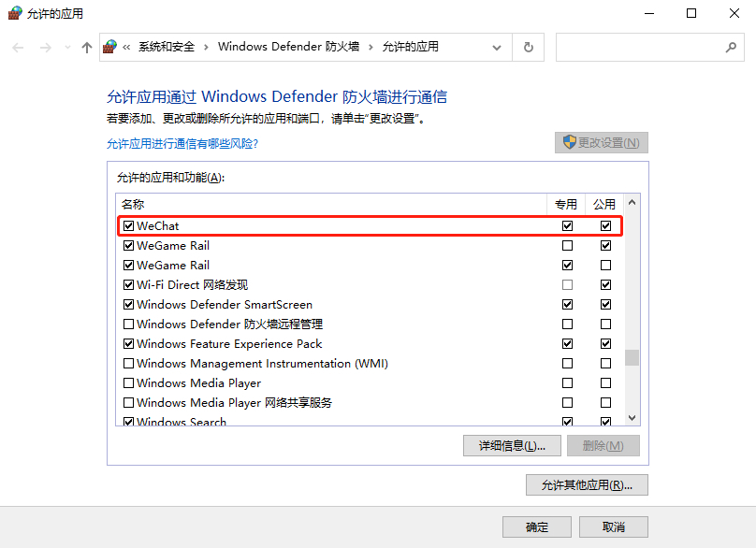Enable Windows Media Player app checkbox
Screen dimensions: 756x548
[x=128, y=383]
